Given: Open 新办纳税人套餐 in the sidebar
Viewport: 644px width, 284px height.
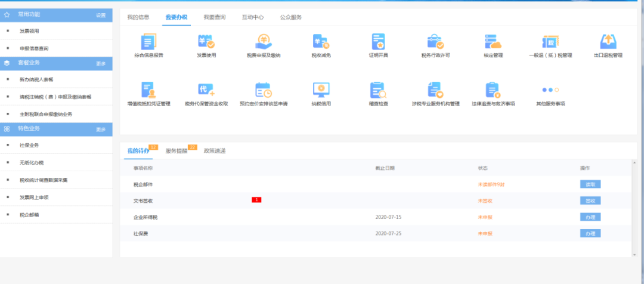Looking at the screenshot, I should click(x=36, y=79).
